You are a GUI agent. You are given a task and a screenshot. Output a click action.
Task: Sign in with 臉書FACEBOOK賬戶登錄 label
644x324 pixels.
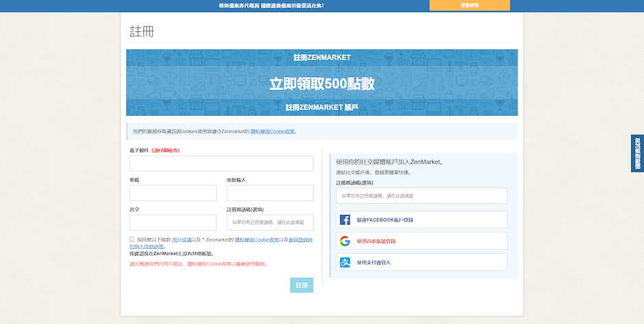385,220
